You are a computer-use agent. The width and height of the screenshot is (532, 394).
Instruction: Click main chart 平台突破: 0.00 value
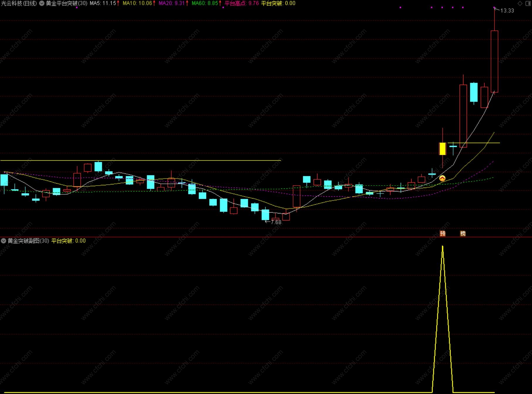(x=278, y=4)
